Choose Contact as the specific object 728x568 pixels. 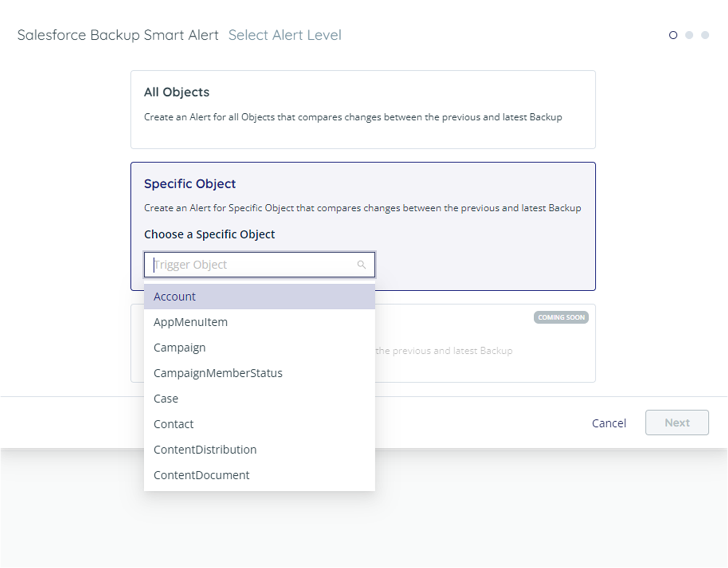[x=173, y=424]
